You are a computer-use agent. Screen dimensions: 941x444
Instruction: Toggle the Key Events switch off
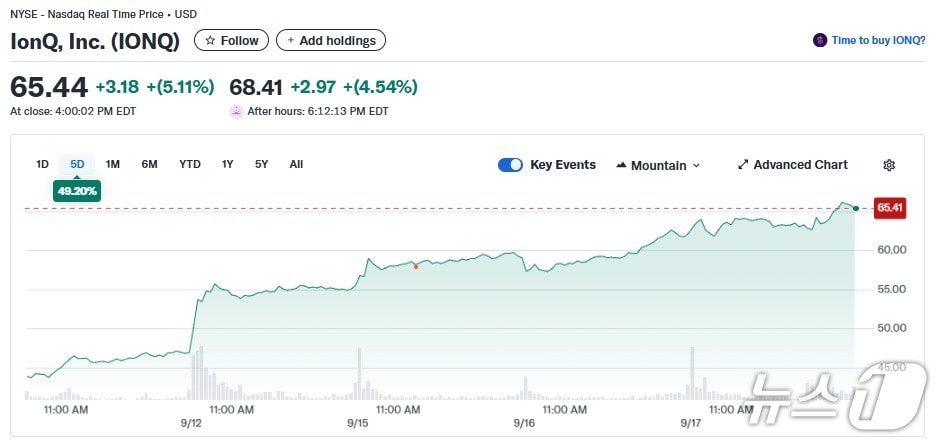[x=510, y=165]
